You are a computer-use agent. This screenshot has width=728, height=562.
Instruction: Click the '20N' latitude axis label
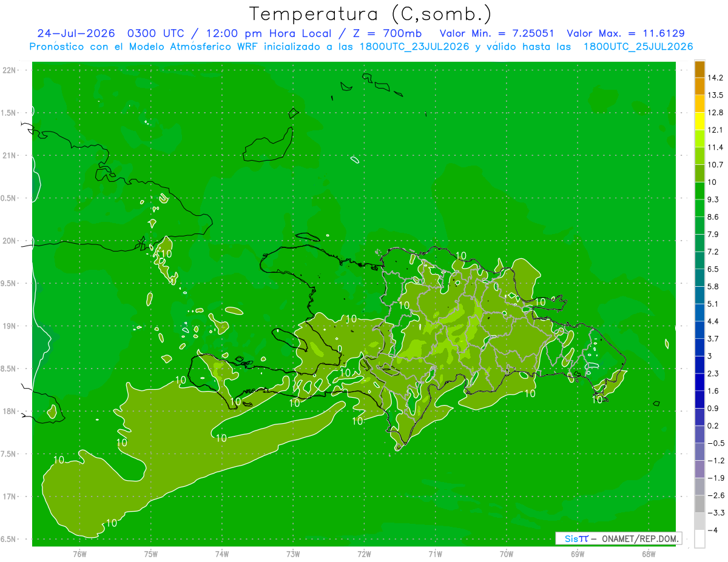pyautogui.click(x=10, y=241)
